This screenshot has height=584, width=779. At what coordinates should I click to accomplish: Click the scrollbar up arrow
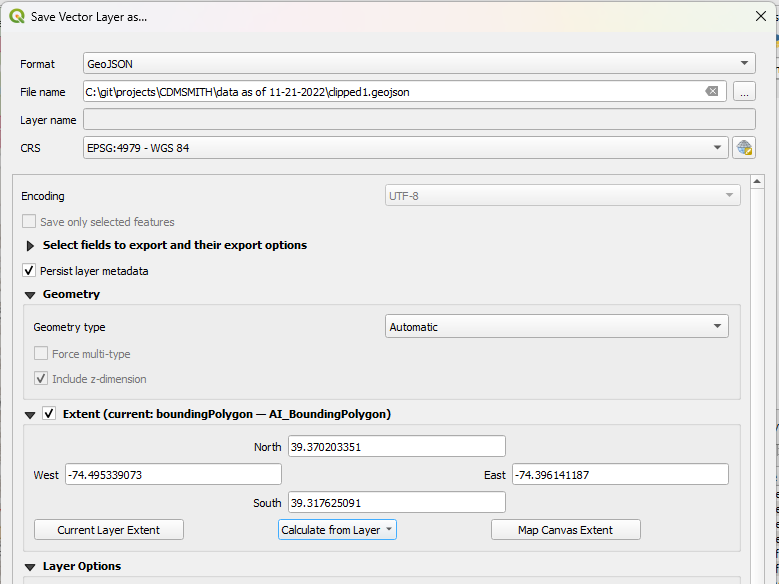tap(757, 181)
